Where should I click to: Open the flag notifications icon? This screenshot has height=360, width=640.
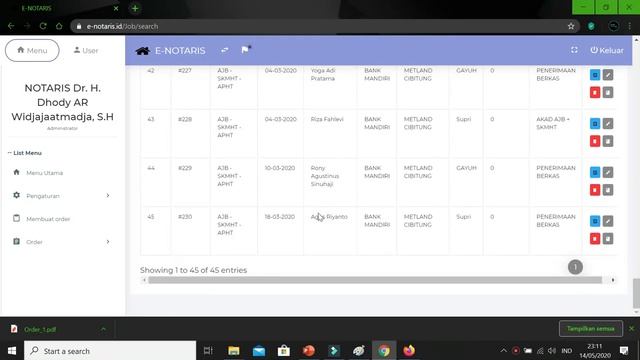[245, 49]
